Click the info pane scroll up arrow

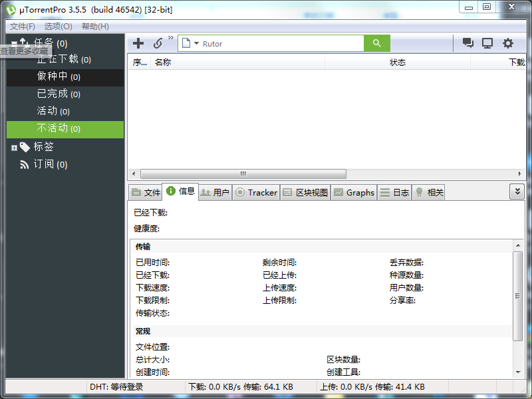coord(518,245)
